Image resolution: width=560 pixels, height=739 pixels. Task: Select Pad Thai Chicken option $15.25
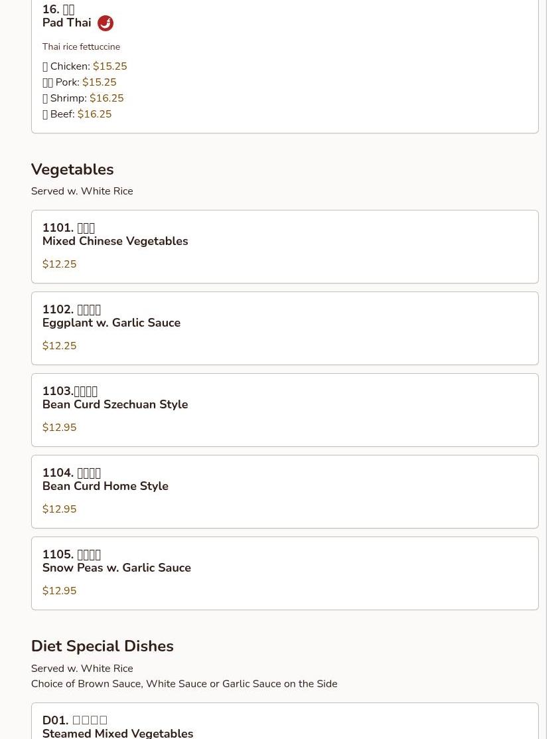[84, 66]
